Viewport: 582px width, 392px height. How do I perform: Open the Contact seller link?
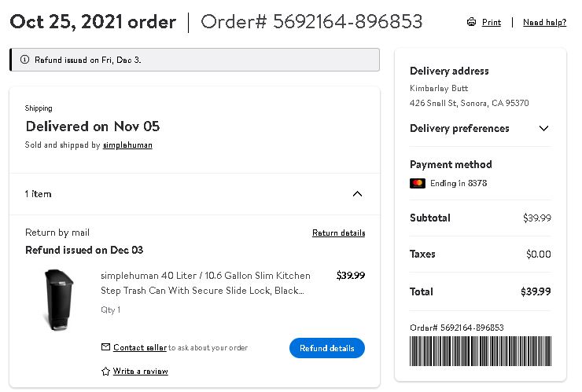(x=140, y=347)
